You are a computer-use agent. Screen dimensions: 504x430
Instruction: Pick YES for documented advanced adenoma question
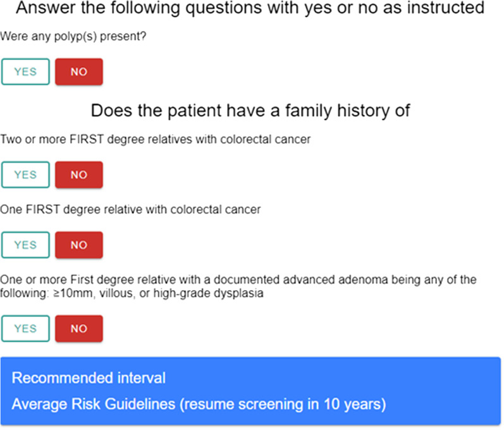(x=25, y=328)
